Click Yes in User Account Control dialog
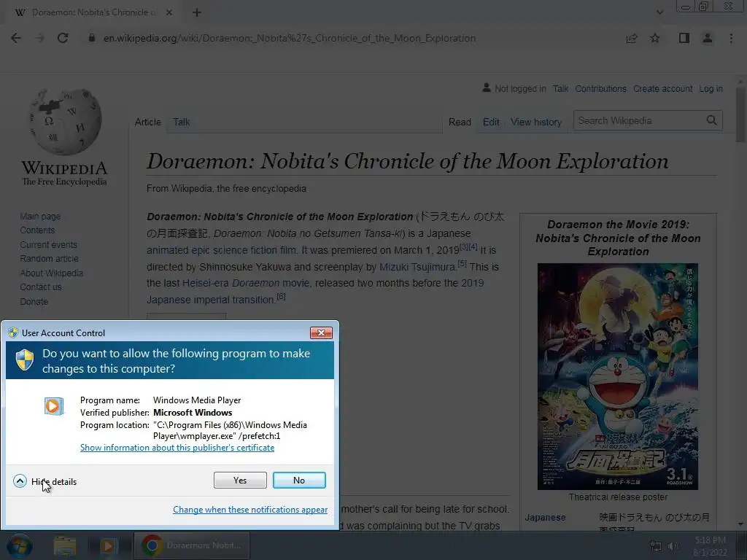Screen dimensions: 747x560 [240, 480]
